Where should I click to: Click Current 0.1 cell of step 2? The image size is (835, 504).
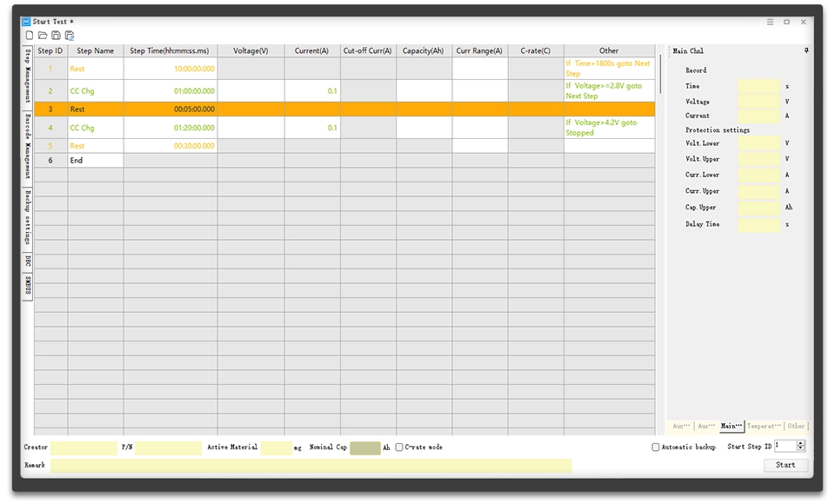312,91
